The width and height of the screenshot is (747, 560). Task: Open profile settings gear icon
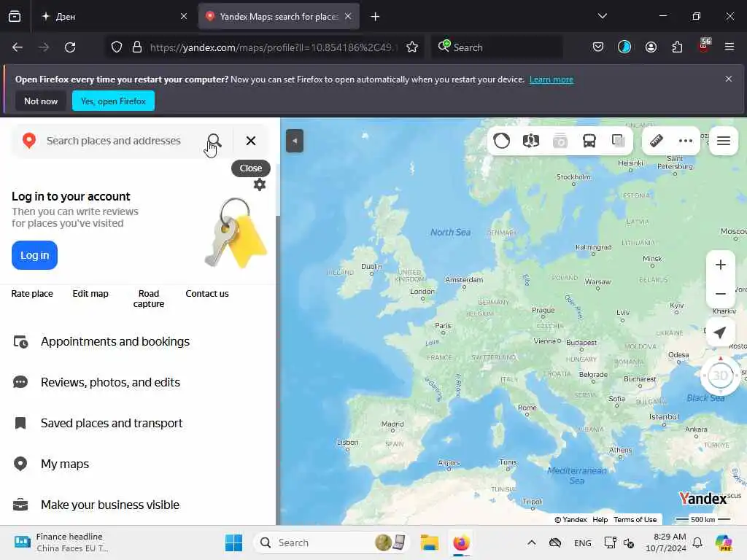[260, 184]
